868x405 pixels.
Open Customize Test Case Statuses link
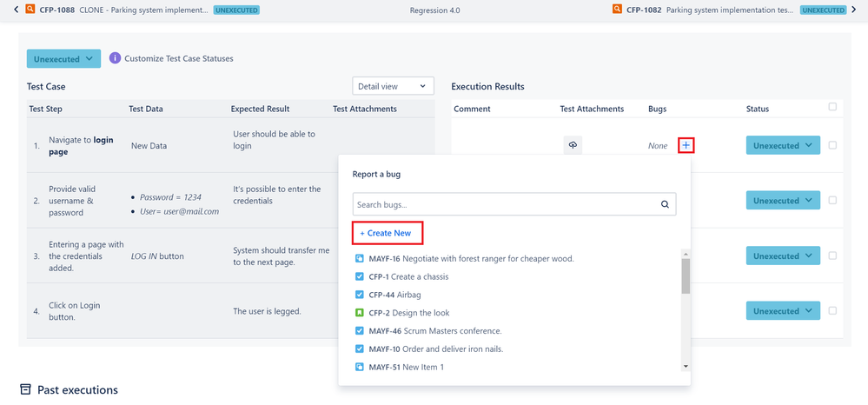(x=179, y=58)
